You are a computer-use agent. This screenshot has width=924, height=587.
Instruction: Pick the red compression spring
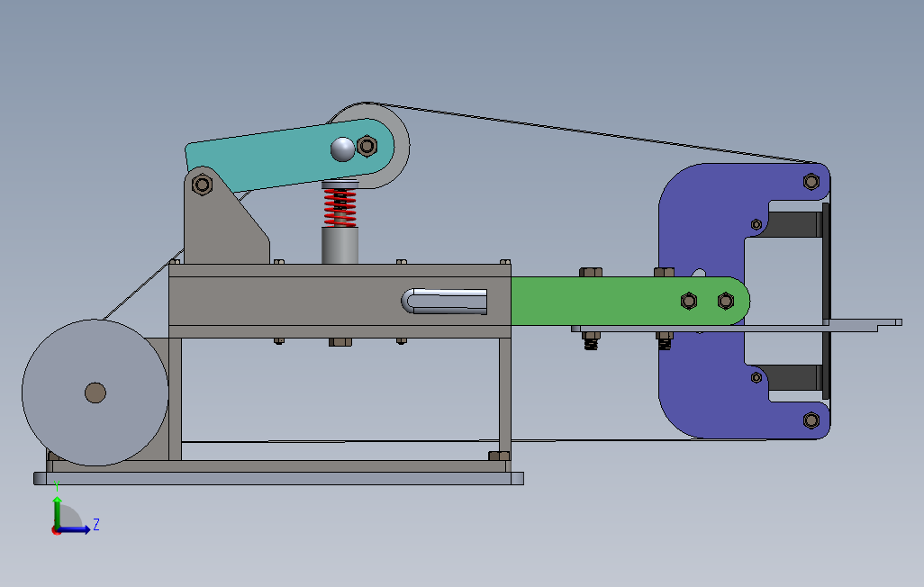coord(340,207)
